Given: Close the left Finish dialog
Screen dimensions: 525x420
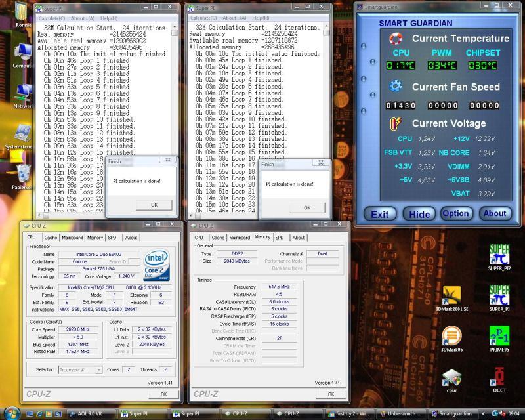Looking at the screenshot, I should [168, 159].
